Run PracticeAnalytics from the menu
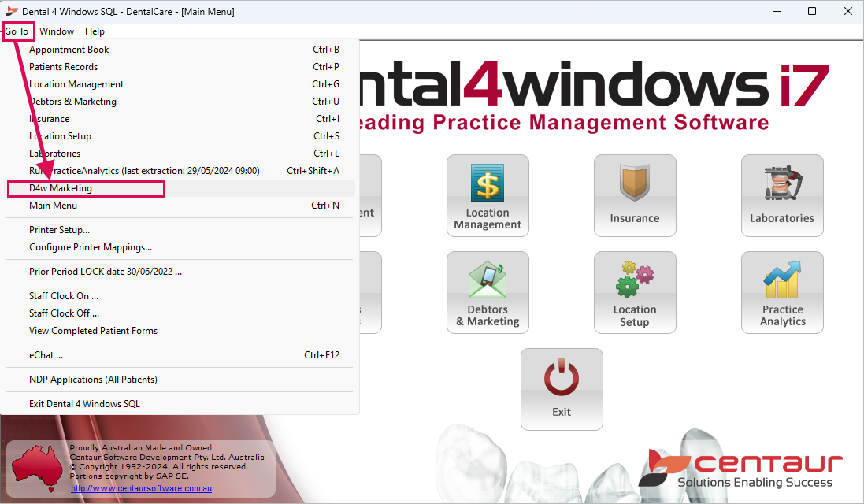Image resolution: width=864 pixels, height=504 pixels. pyautogui.click(x=180, y=171)
